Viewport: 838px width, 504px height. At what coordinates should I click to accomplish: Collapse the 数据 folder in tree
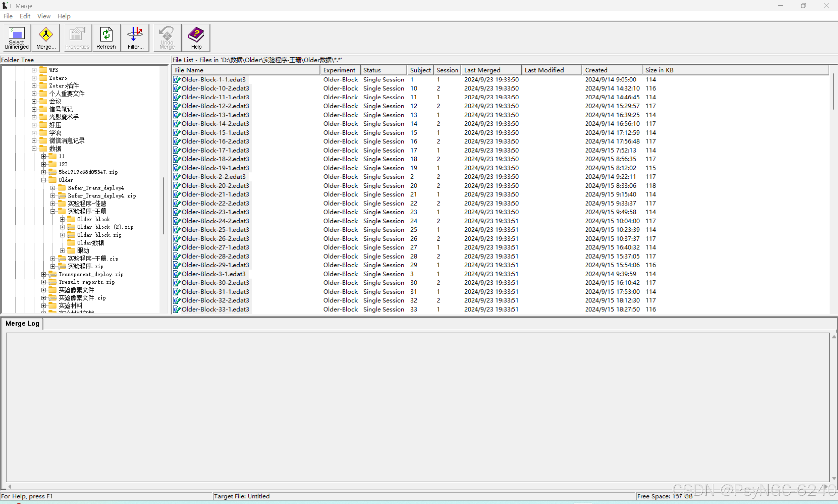point(34,148)
